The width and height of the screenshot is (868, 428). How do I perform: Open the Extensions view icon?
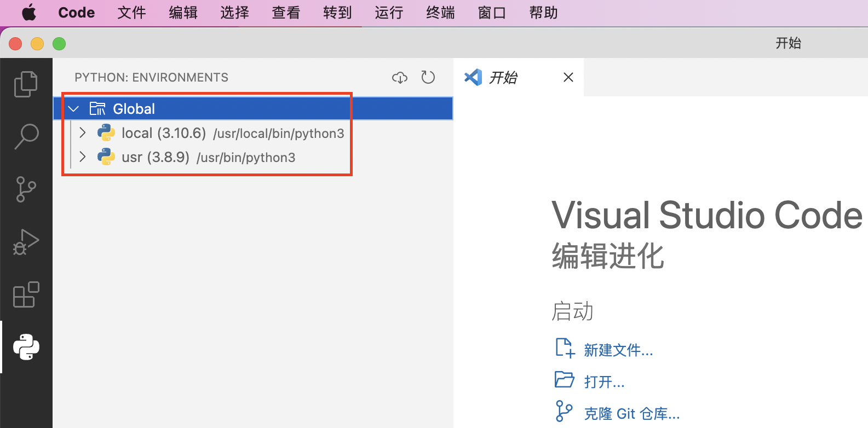click(26, 294)
